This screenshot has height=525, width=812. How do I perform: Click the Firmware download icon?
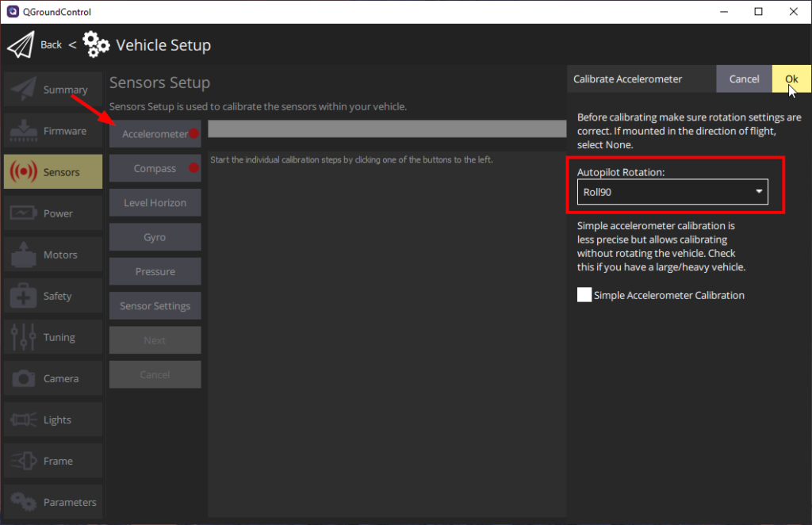click(x=23, y=131)
